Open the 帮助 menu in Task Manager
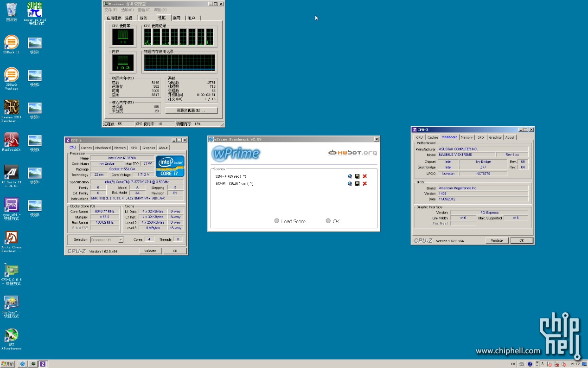Viewport: 588px width, 368px height. pos(160,10)
